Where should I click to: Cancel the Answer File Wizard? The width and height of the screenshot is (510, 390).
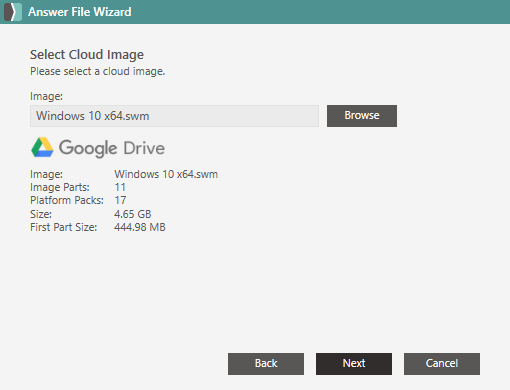pyautogui.click(x=442, y=364)
